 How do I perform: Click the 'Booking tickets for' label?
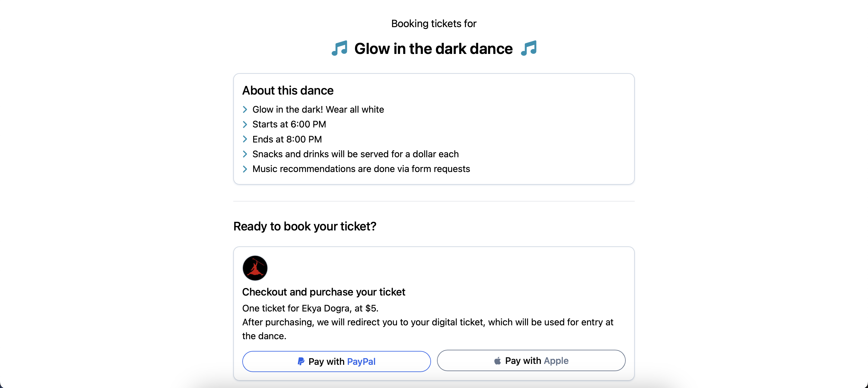tap(434, 23)
